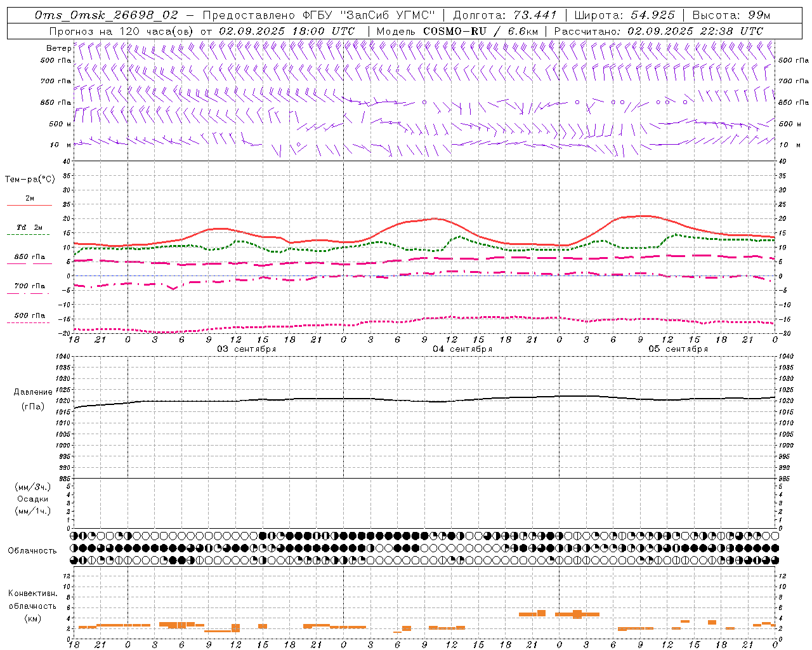Screen dimensions: 812x650
Task: Click the (гПа) unit under Давление
Action: click(x=33, y=406)
